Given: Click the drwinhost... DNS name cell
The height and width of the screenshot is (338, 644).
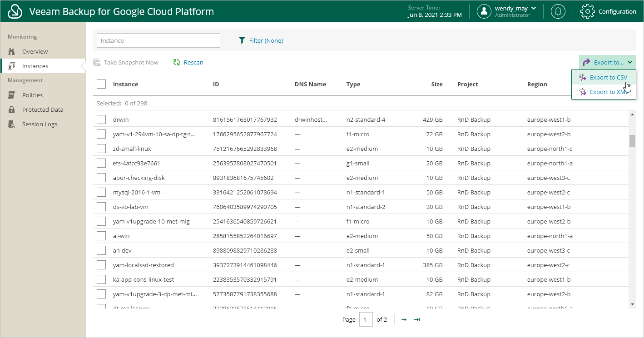Looking at the screenshot, I should pos(311,119).
